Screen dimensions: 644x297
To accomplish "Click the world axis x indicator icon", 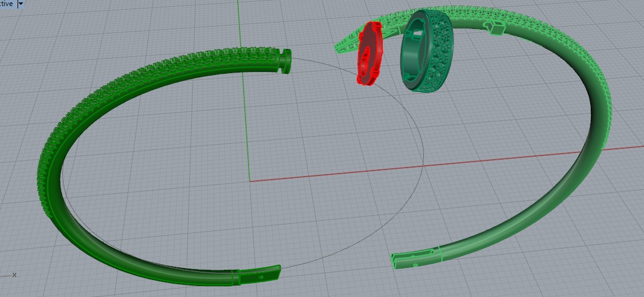I will pyautogui.click(x=14, y=275).
